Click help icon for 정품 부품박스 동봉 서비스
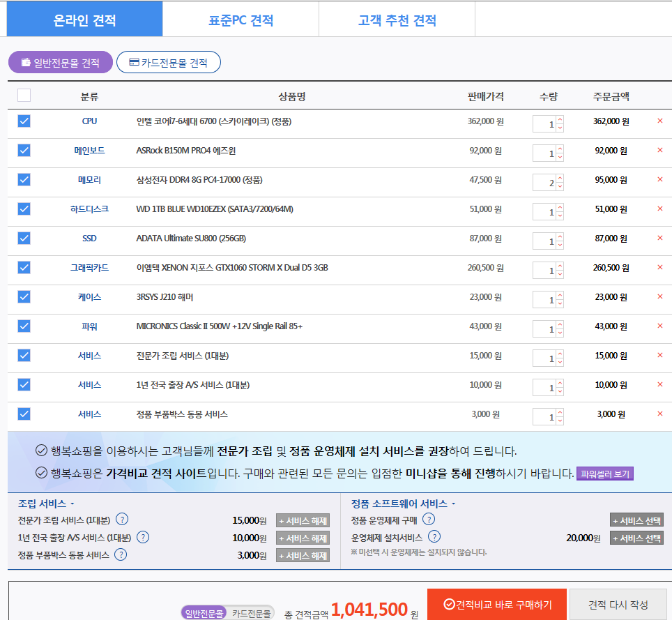The width and height of the screenshot is (672, 620). click(x=121, y=555)
